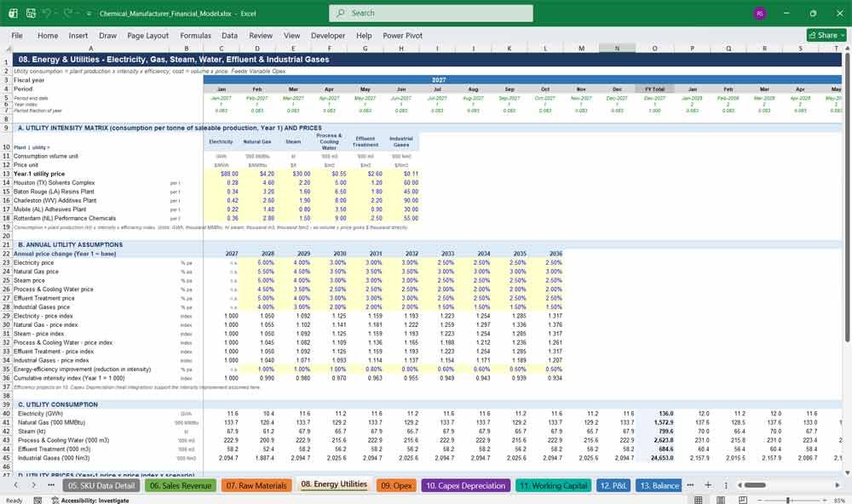Open the Share button dropdown arrow
Image resolution: width=852 pixels, height=504 pixels.
coord(843,35)
